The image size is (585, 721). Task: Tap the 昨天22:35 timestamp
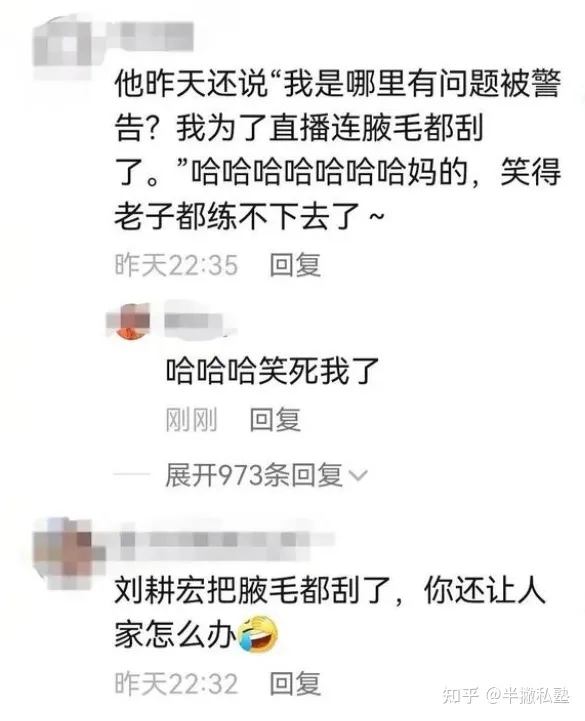[x=176, y=265]
